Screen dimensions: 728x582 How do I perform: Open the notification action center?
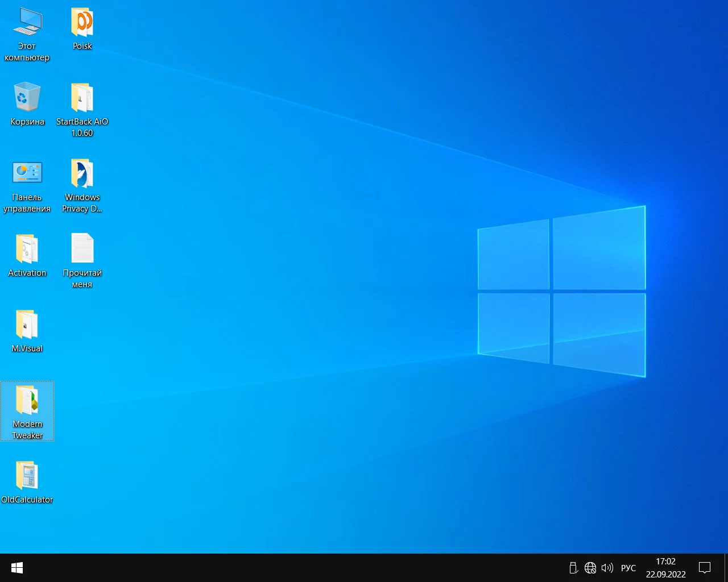point(705,568)
